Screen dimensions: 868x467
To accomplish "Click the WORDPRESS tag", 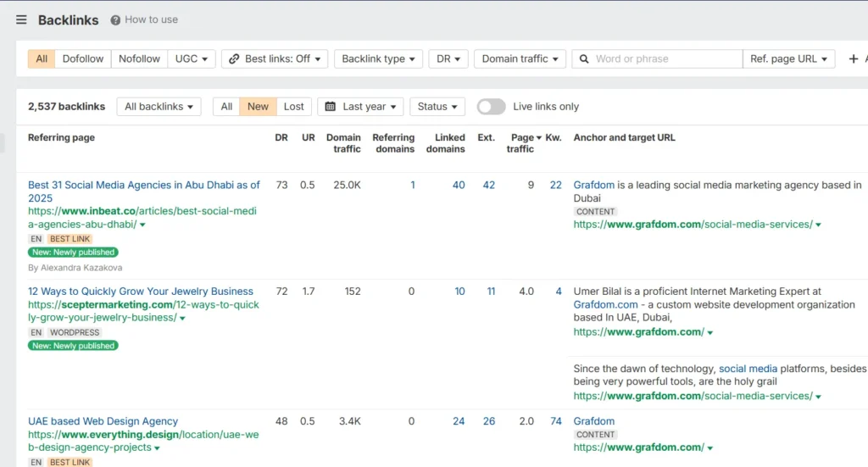I will click(75, 332).
